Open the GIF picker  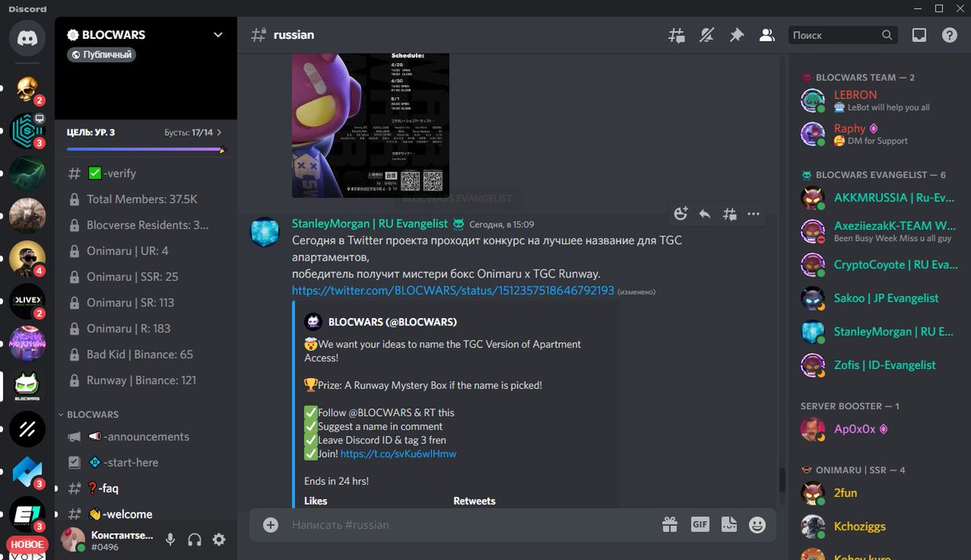(700, 524)
